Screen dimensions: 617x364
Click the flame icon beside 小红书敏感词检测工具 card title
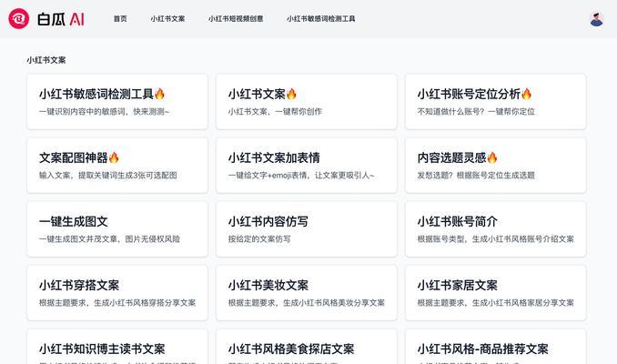[x=159, y=94]
